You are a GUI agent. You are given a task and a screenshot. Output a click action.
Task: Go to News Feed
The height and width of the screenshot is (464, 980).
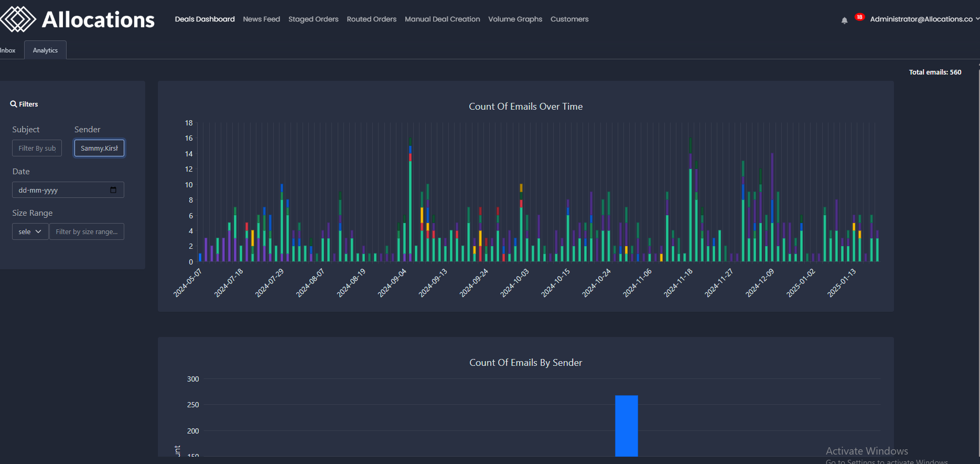click(262, 19)
